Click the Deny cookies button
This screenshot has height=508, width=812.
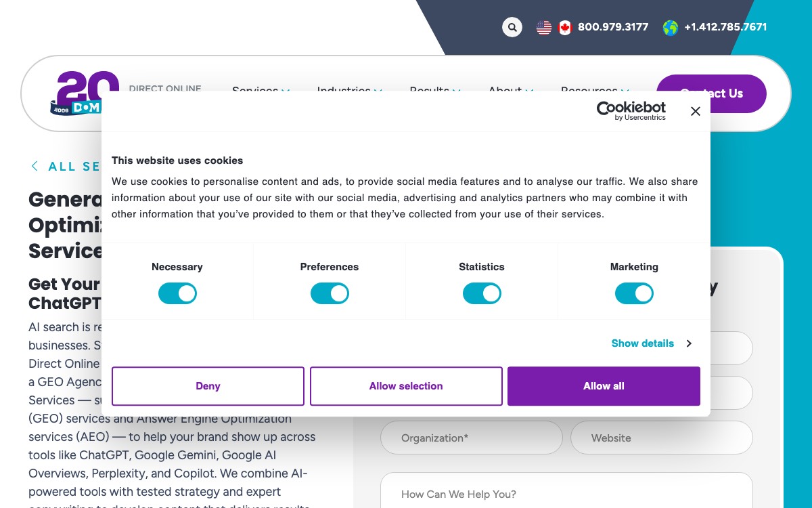[208, 386]
